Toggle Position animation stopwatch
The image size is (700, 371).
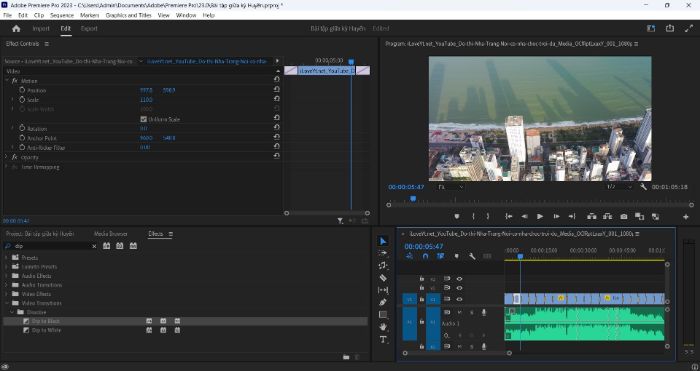(x=22, y=90)
